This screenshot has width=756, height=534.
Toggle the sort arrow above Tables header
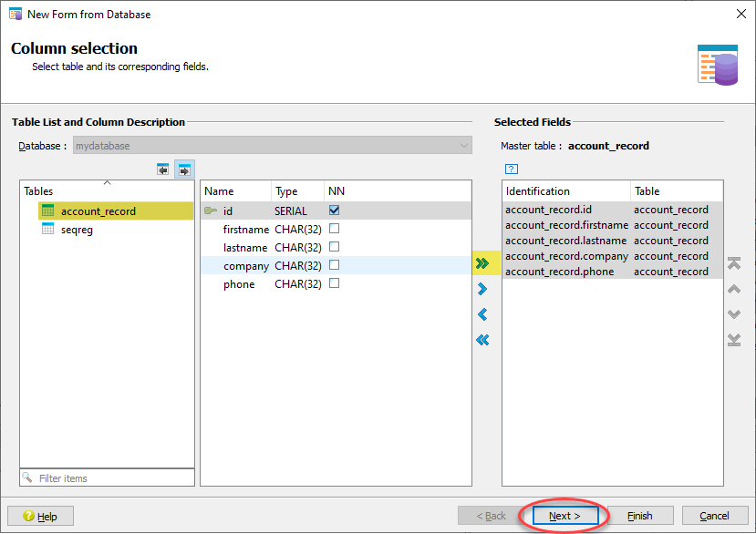[105, 183]
